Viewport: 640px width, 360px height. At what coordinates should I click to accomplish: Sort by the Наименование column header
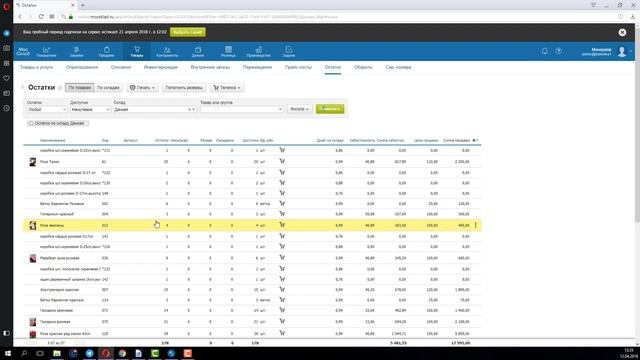click(53, 140)
